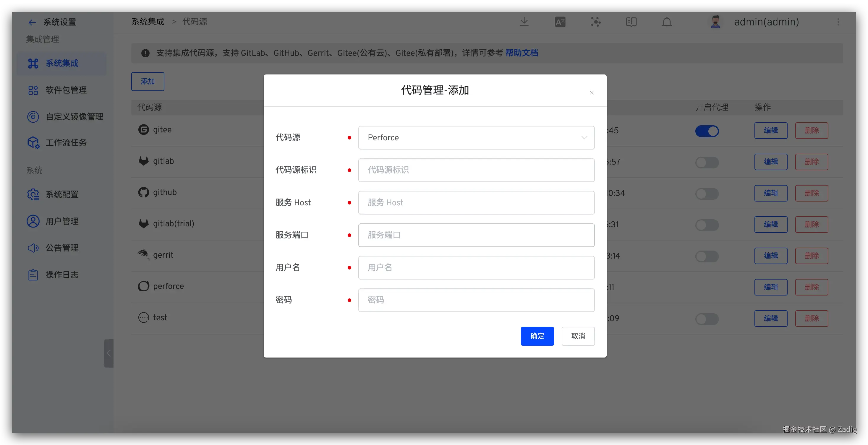Enable proxy toggle for gitlab row

click(707, 163)
